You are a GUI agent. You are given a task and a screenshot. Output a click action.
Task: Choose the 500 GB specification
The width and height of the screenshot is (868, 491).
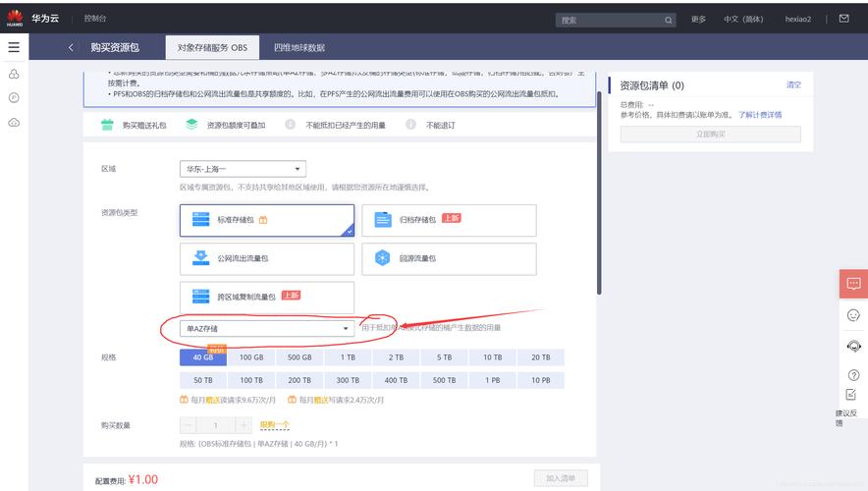tap(299, 357)
